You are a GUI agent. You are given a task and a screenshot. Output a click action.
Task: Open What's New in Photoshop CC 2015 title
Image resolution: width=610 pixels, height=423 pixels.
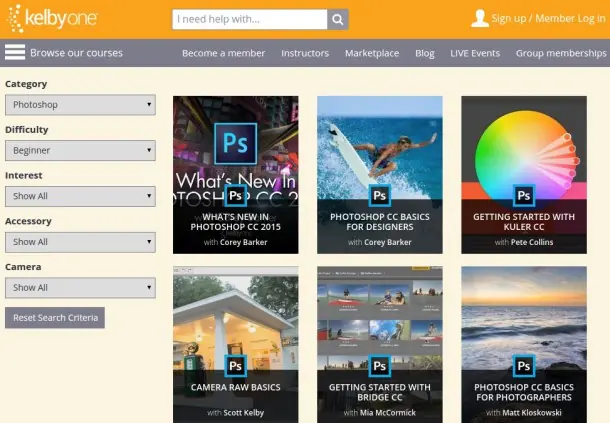tap(236, 222)
